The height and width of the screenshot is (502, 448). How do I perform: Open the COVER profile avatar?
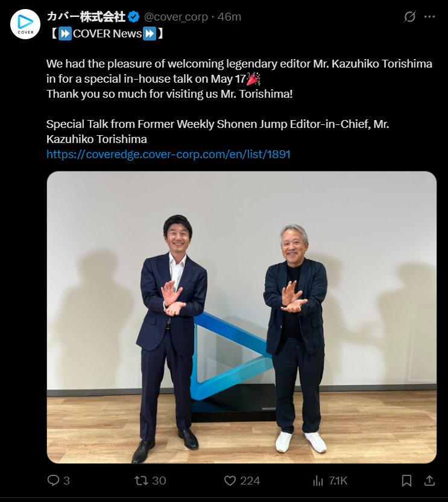point(25,24)
